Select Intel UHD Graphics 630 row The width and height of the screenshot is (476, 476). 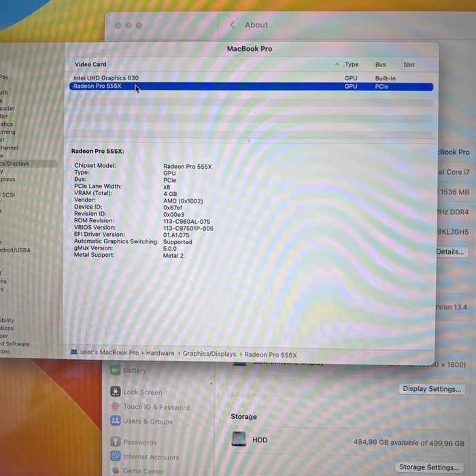coord(251,78)
